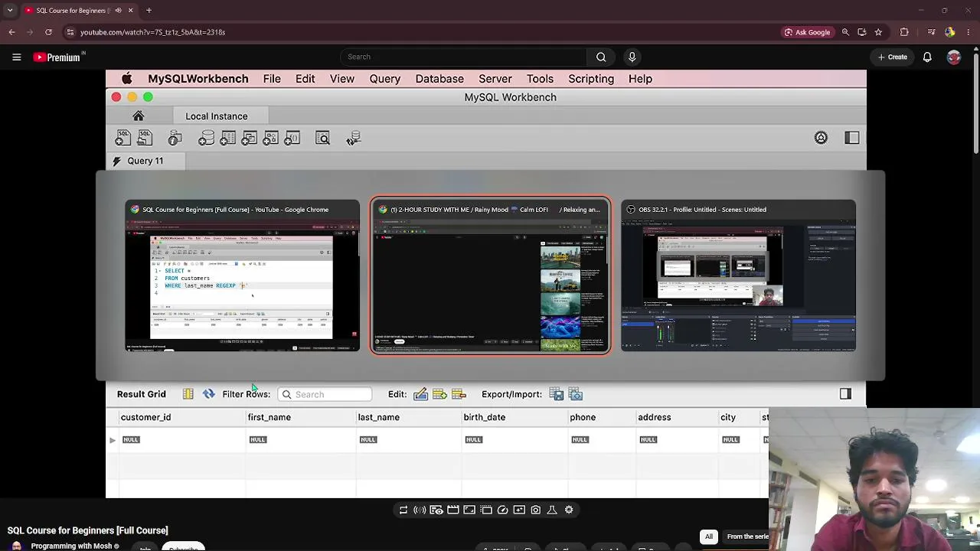Screen dimensions: 980x551
Task: Click the create function icon
Action: (292, 138)
